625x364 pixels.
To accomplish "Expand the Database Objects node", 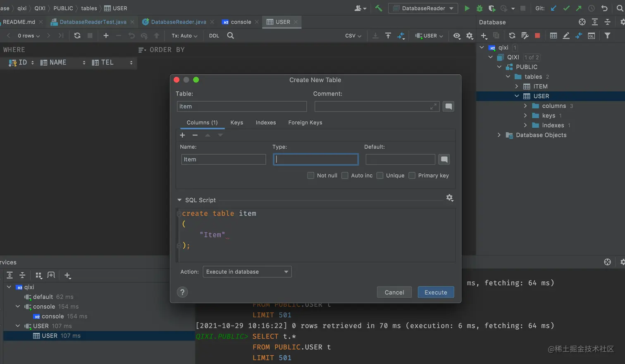I will pyautogui.click(x=499, y=135).
